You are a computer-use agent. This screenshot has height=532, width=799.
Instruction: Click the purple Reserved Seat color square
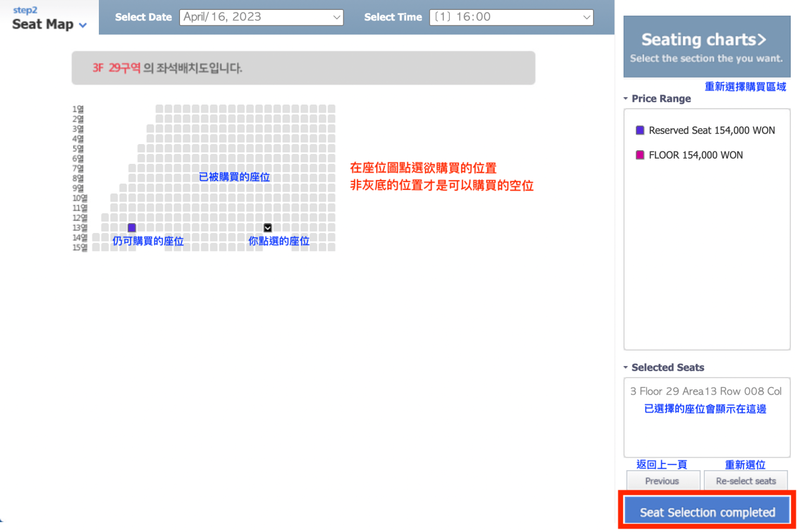click(x=640, y=131)
